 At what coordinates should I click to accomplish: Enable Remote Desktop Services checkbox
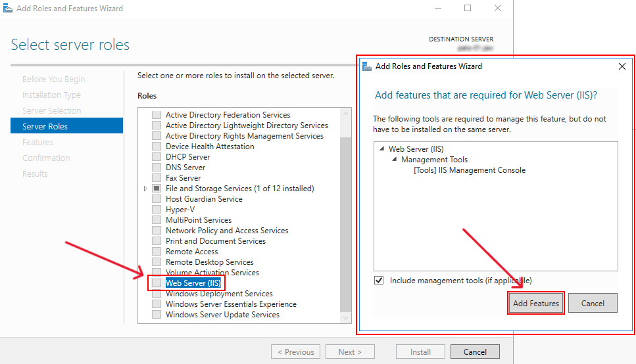(x=157, y=262)
